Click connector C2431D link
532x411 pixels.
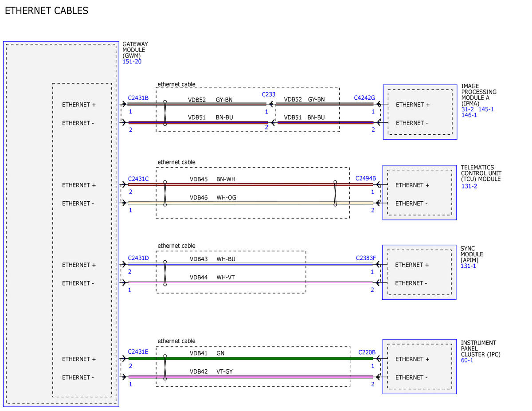pos(138,258)
